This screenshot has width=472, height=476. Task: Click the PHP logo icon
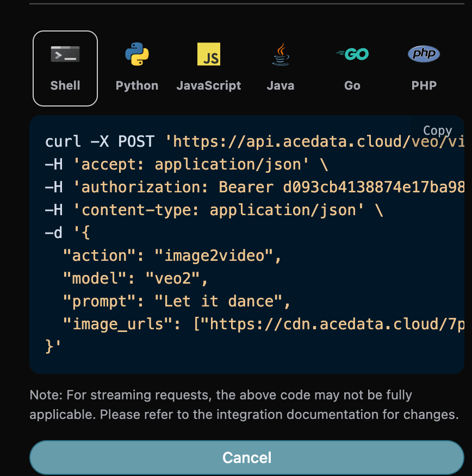pos(424,54)
